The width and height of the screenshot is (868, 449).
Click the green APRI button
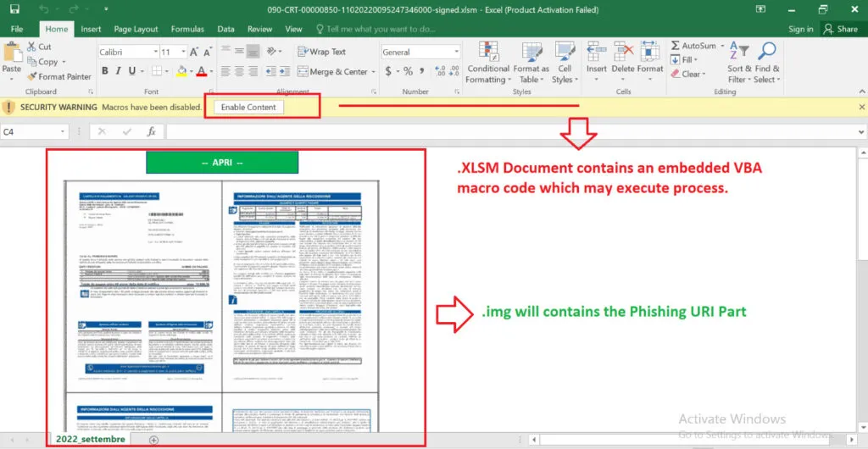[222, 163]
